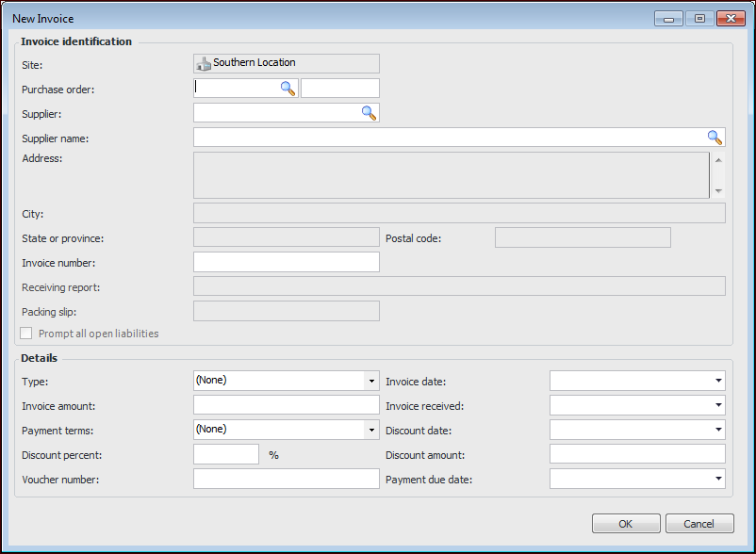Cancel the new invoice dialog
The height and width of the screenshot is (554, 756).
[x=698, y=524]
